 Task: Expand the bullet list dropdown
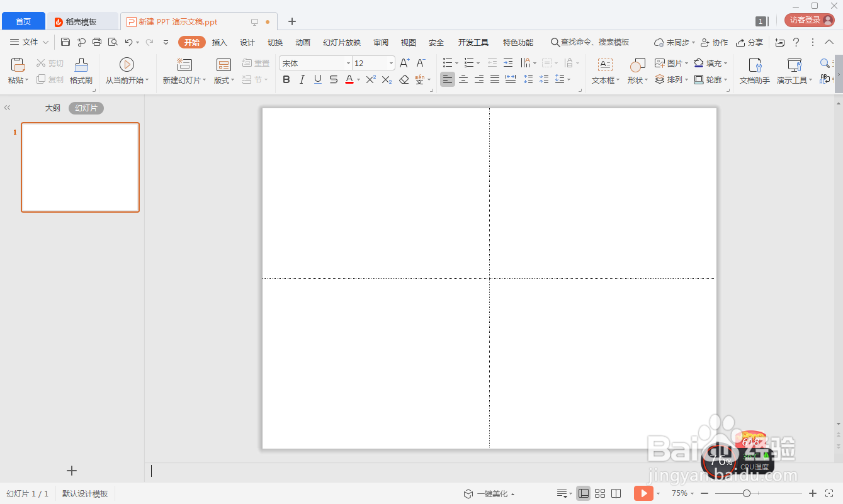(458, 63)
